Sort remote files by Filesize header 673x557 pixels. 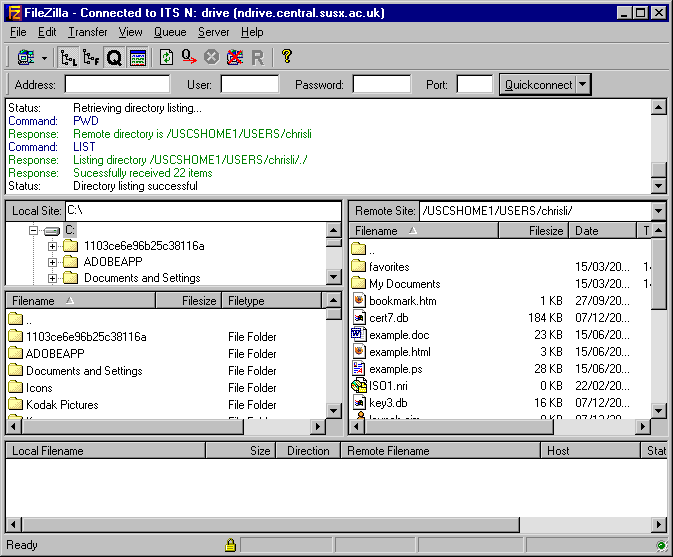[x=534, y=231]
